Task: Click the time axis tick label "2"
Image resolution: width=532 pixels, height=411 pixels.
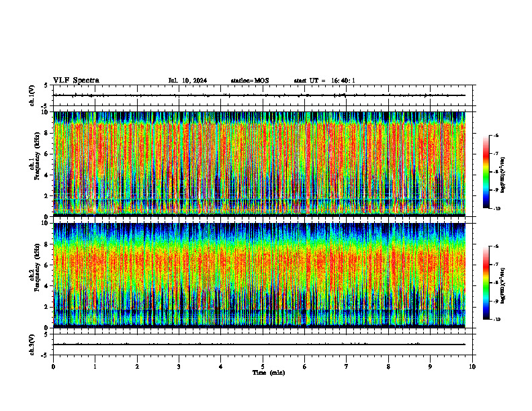Action: pos(137,367)
